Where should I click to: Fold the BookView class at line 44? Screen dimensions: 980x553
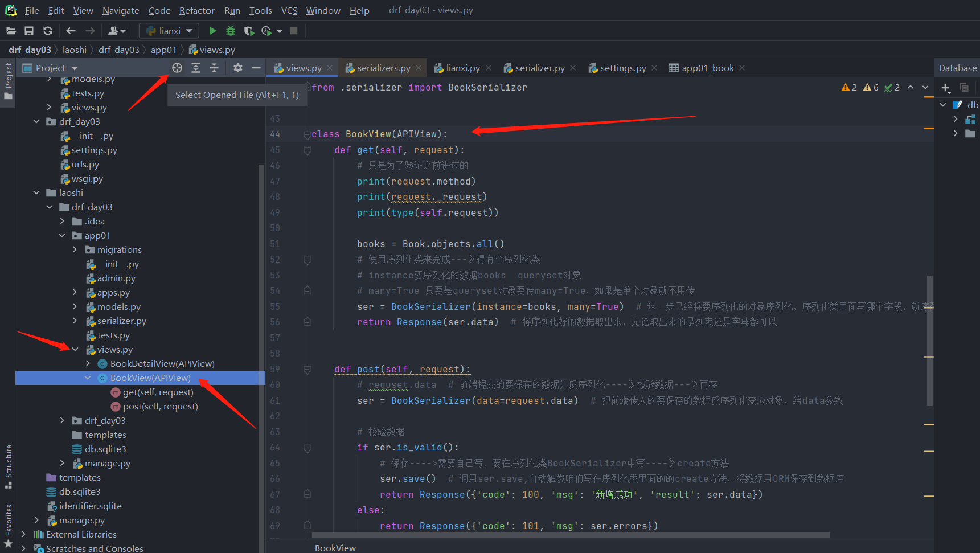(x=307, y=134)
